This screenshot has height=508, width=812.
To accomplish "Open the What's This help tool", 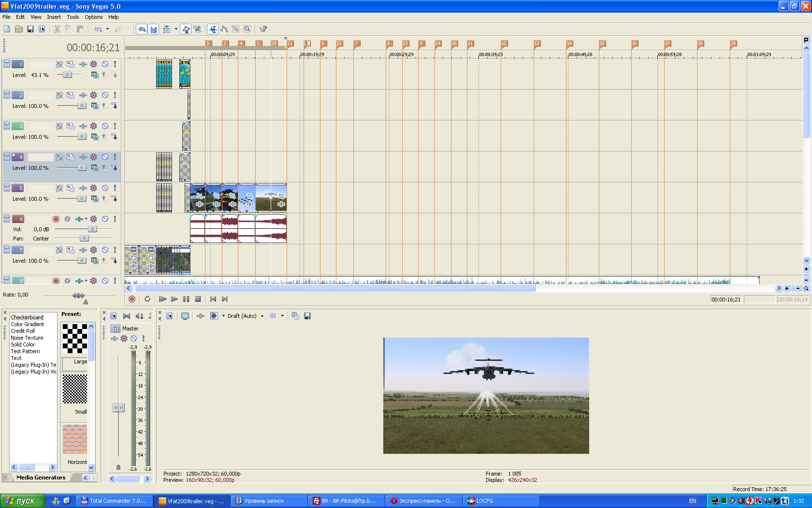I will click(x=263, y=29).
